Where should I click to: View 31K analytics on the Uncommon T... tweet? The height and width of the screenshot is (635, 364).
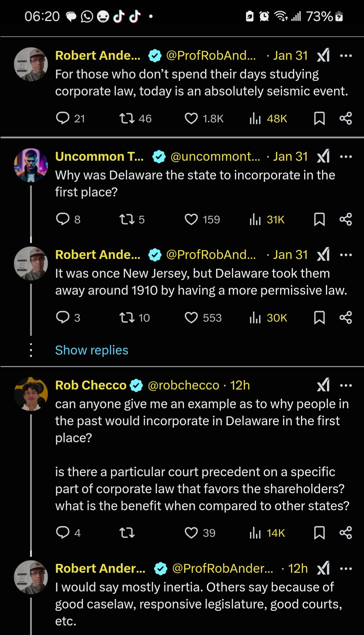click(267, 220)
